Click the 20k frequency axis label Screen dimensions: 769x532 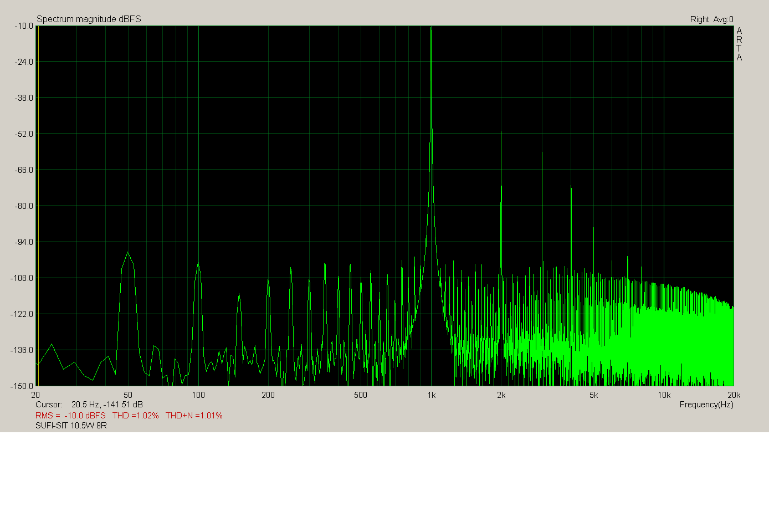(x=734, y=395)
